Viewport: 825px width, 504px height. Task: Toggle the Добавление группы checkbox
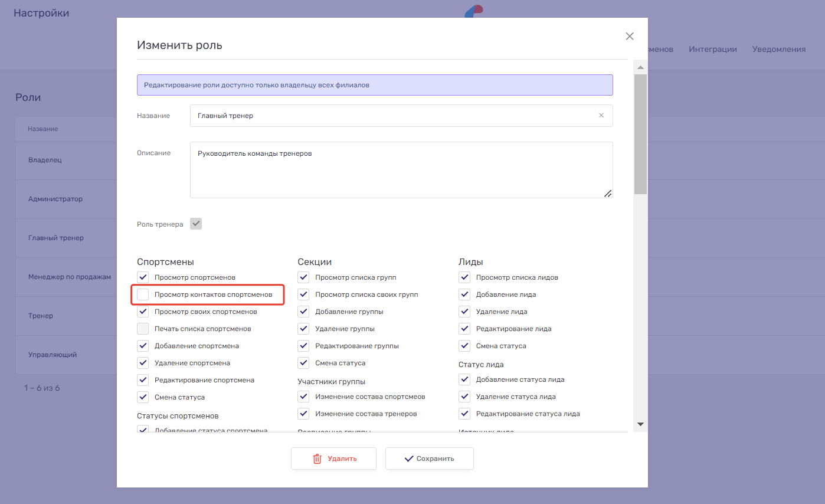pos(303,312)
